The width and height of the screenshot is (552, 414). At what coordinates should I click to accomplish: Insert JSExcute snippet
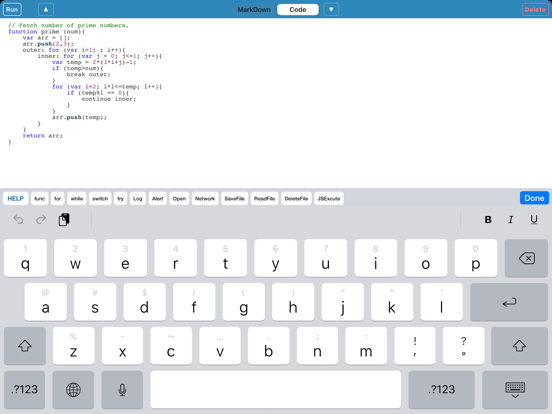coord(329,199)
